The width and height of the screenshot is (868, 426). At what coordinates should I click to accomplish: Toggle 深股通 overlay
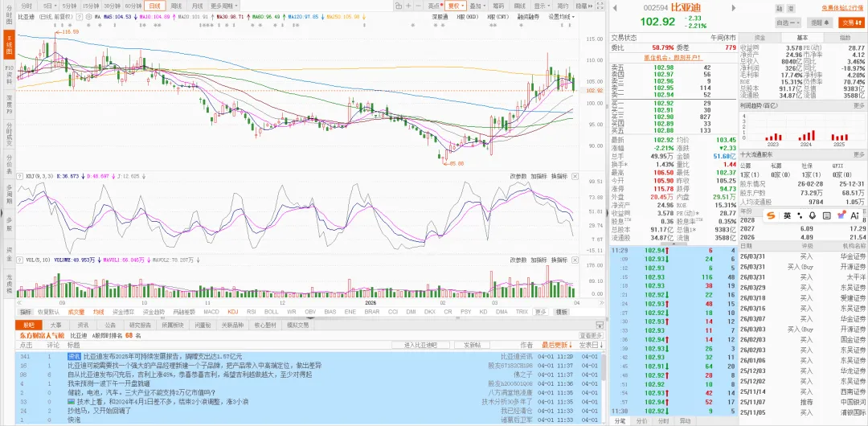[x=440, y=17]
